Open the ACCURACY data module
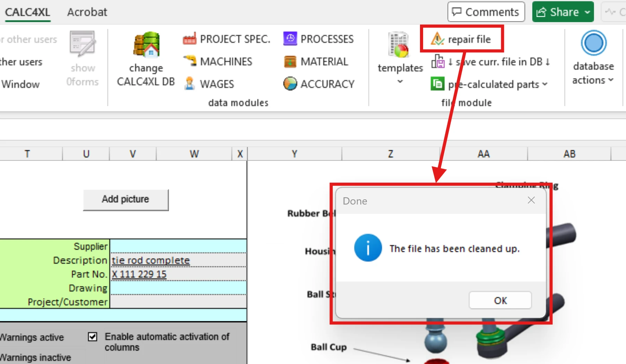Viewport: 626px width, 364px height. 319,84
